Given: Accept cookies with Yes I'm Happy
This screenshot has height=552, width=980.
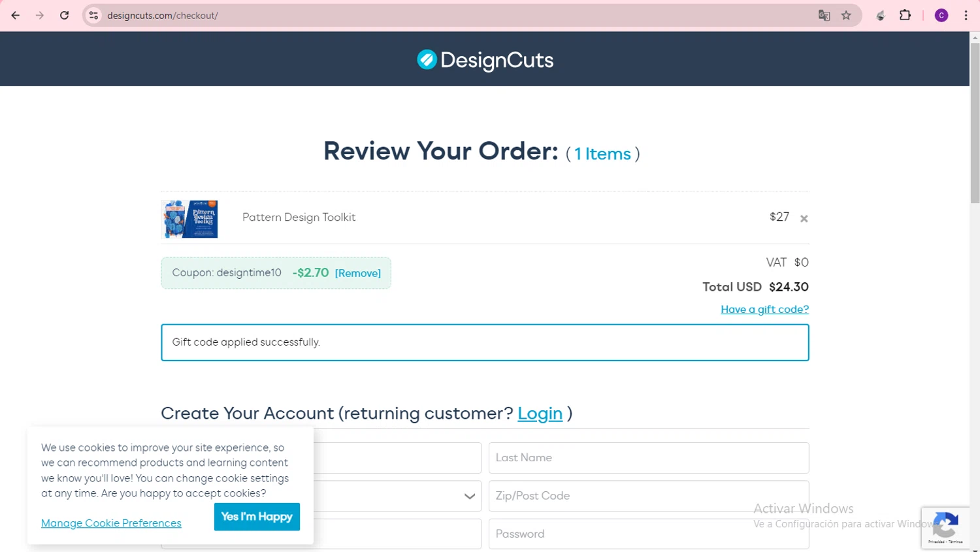Looking at the screenshot, I should (x=257, y=517).
